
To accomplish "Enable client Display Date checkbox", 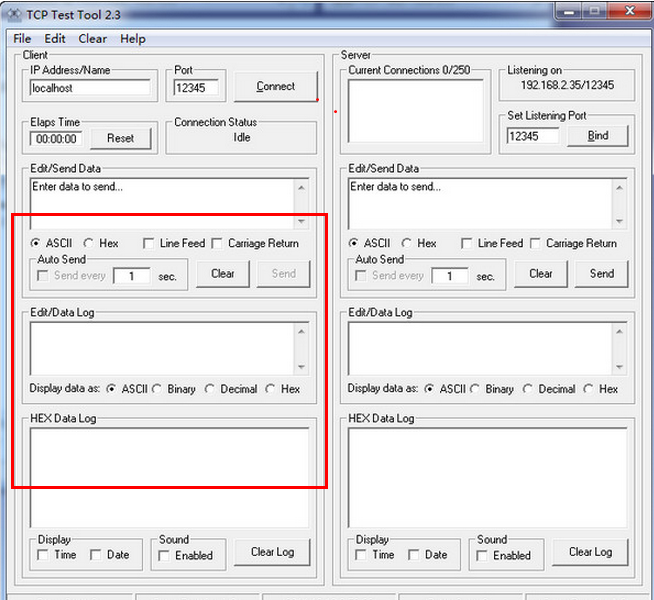I will click(x=96, y=555).
